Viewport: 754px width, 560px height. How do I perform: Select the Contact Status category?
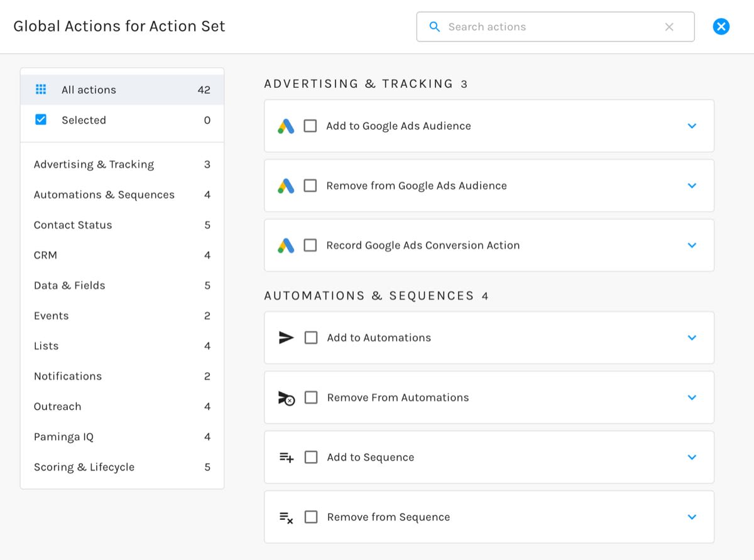tap(123, 225)
